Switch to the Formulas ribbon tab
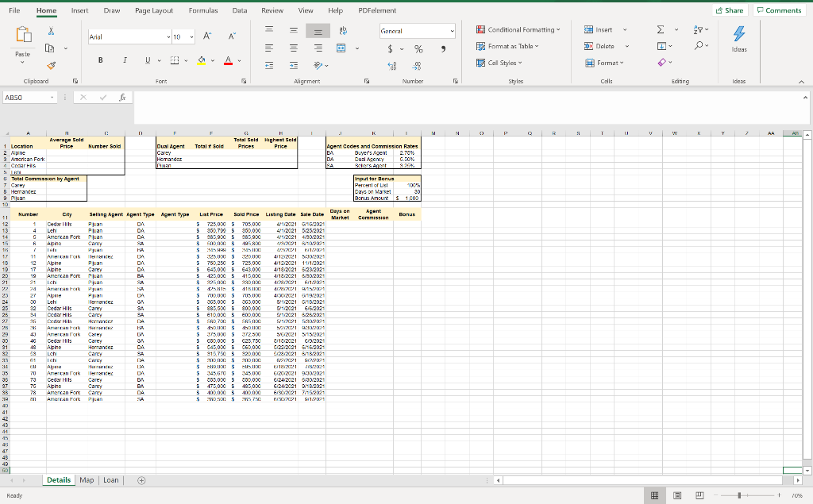The height and width of the screenshot is (504, 813). 203,10
